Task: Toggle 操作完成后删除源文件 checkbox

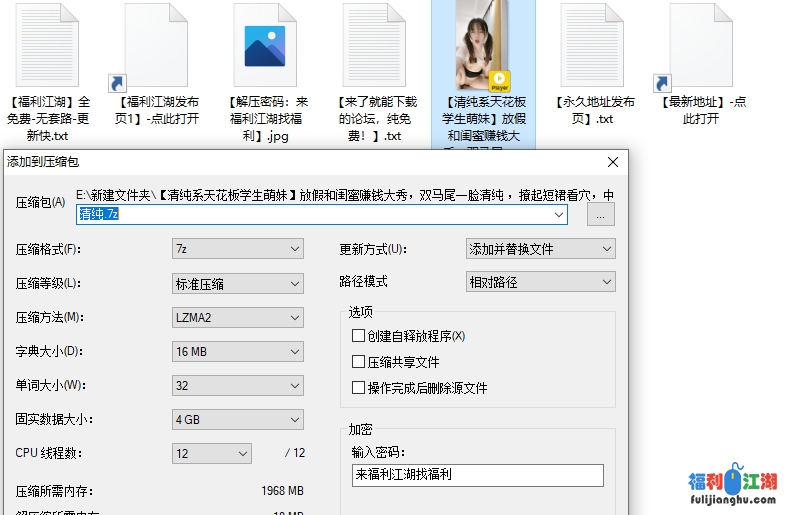Action: (x=359, y=388)
